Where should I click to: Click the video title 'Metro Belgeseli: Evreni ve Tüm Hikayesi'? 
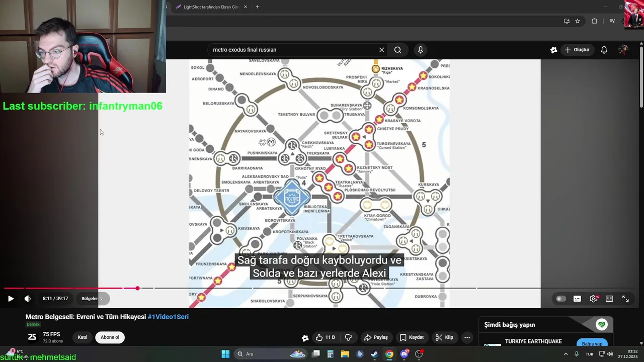[86, 317]
